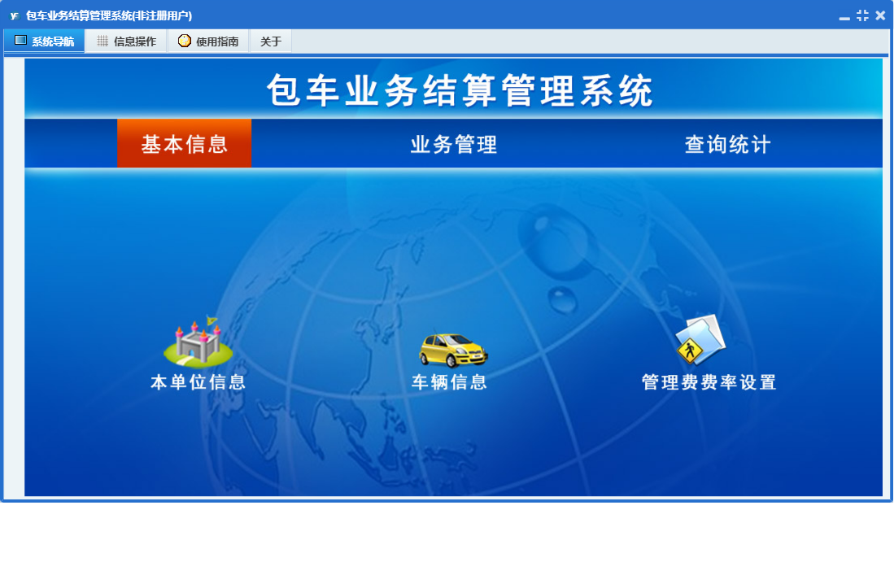The image size is (894, 588).
Task: Click the 管理费费率设置 label
Action: click(x=709, y=382)
